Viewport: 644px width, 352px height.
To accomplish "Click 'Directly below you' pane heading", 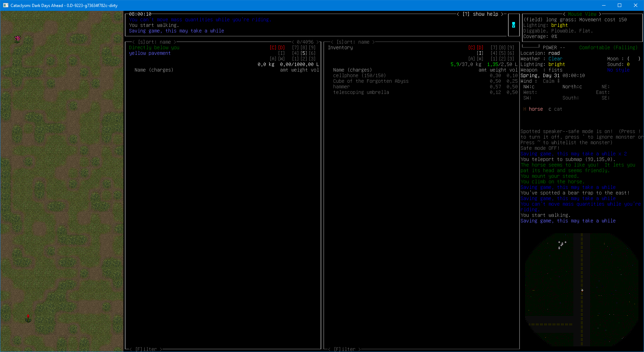I will tap(154, 47).
